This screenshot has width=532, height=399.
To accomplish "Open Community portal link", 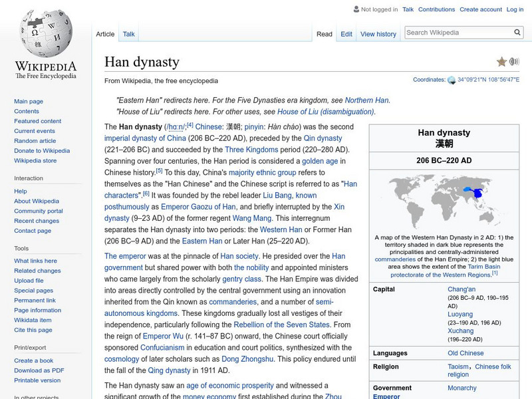I will tap(39, 211).
